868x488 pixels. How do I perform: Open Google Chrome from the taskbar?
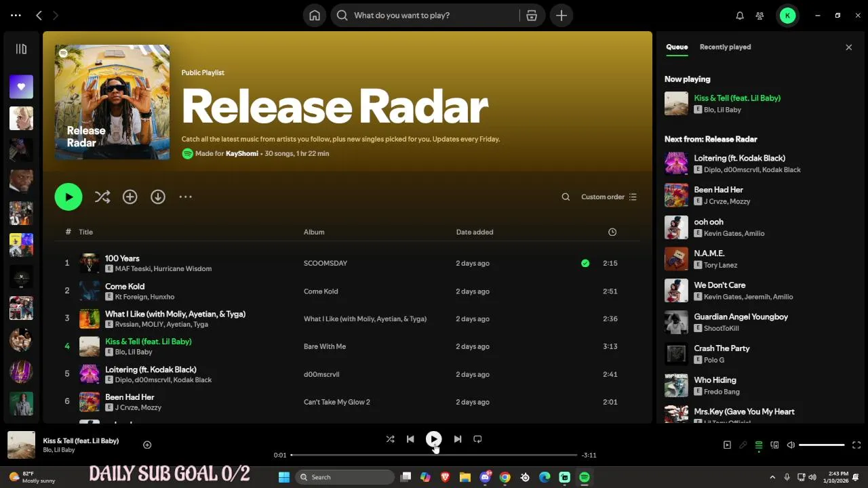coord(505,477)
